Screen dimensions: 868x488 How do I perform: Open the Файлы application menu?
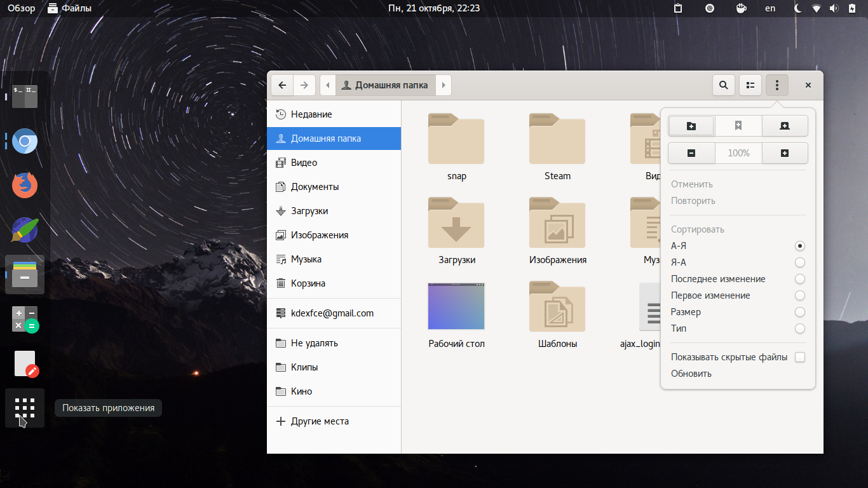tap(69, 8)
